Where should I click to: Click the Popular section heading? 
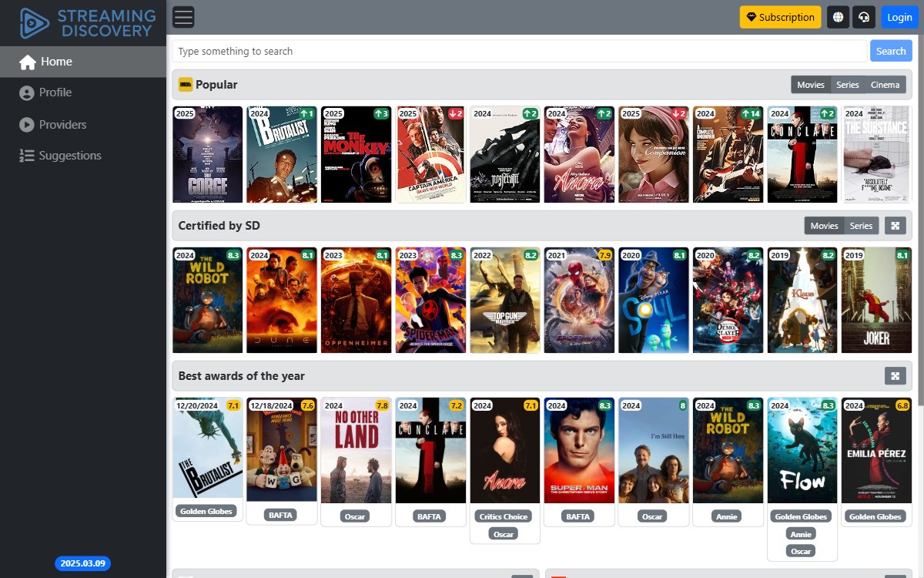[x=216, y=85]
